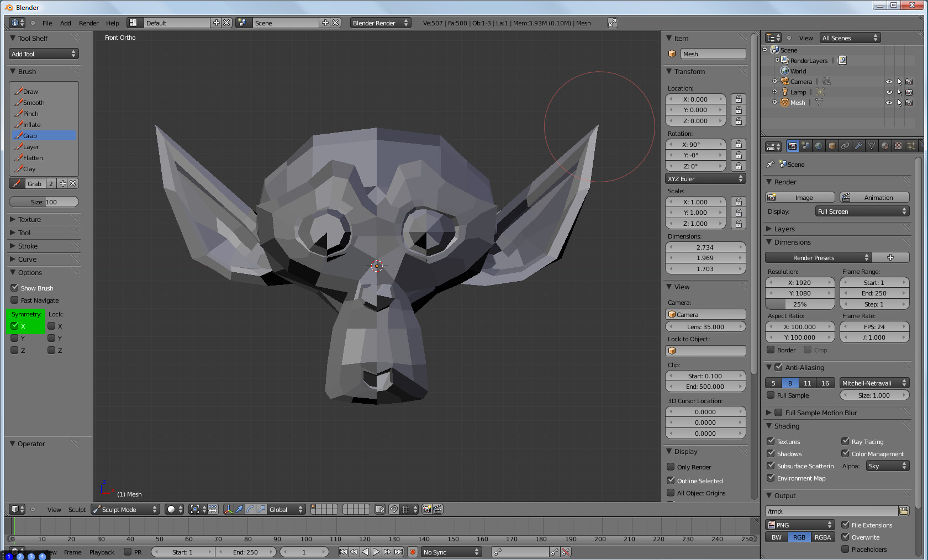Click the folder icon next to /tmp\ output path

tap(904, 511)
